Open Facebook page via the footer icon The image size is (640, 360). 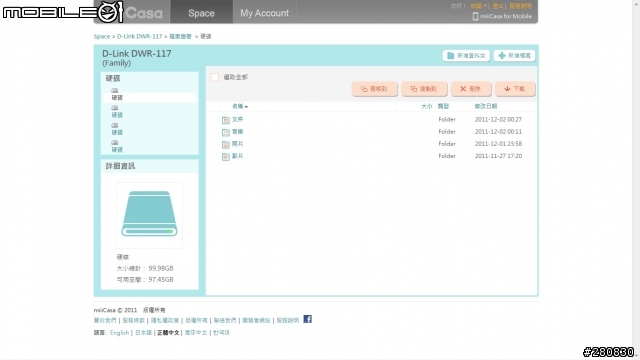307,319
